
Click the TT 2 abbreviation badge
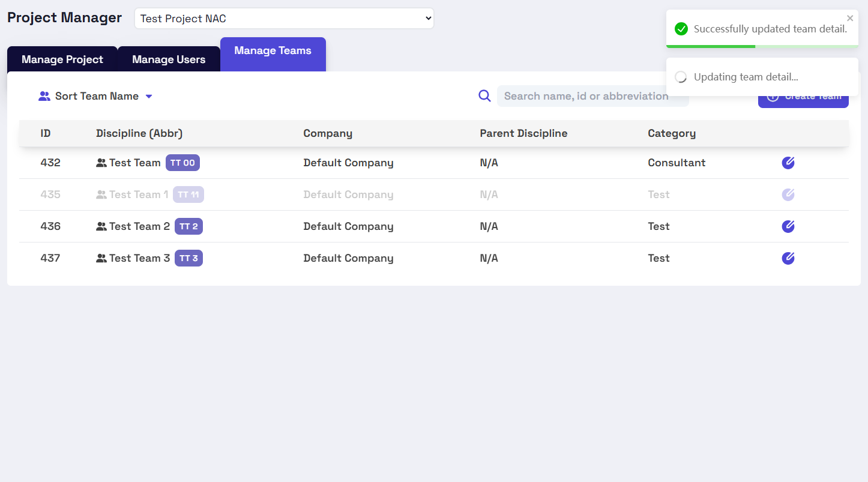(x=188, y=226)
